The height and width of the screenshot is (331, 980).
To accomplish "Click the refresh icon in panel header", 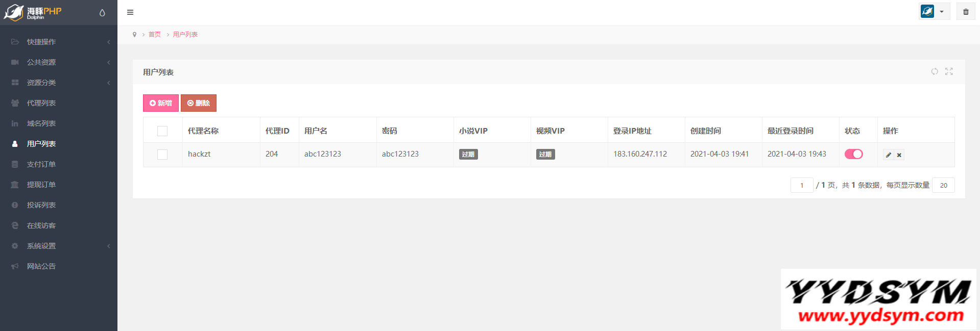I will 934,71.
